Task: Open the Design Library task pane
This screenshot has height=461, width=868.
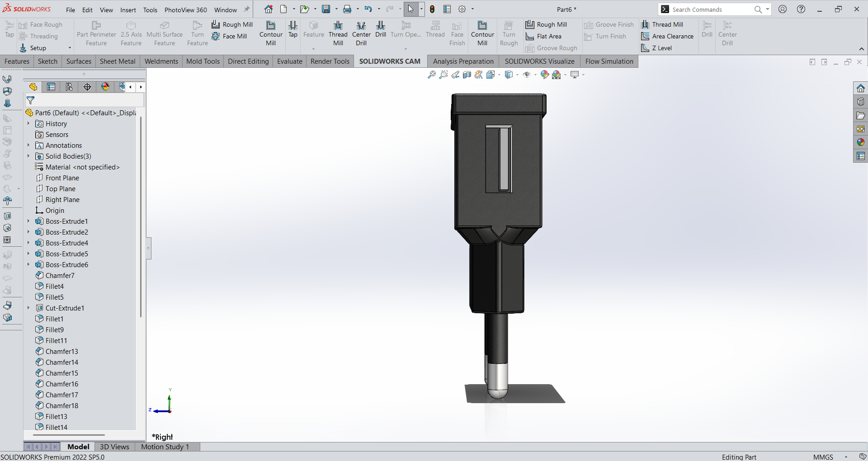Action: coord(861,102)
